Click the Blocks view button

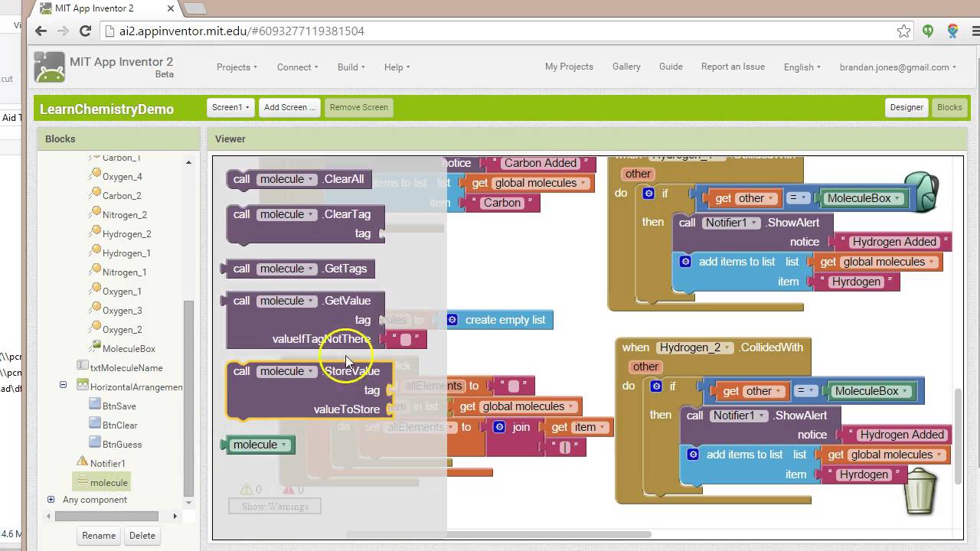point(949,108)
